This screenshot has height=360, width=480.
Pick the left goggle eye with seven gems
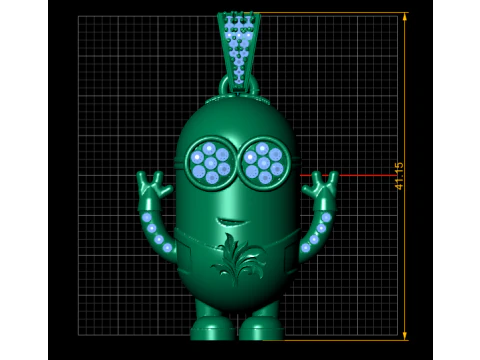(210, 163)
